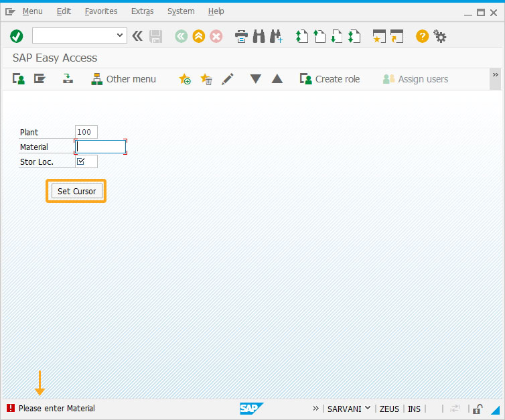Click the User menu icon

tap(19, 78)
